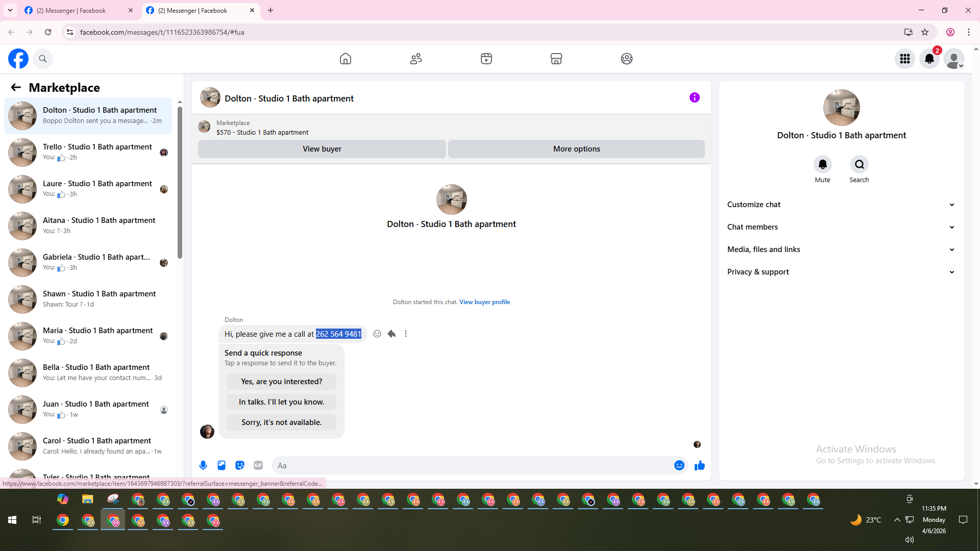Screen dimensions: 980x551
Task: Focus the message text field
Action: coord(472,465)
